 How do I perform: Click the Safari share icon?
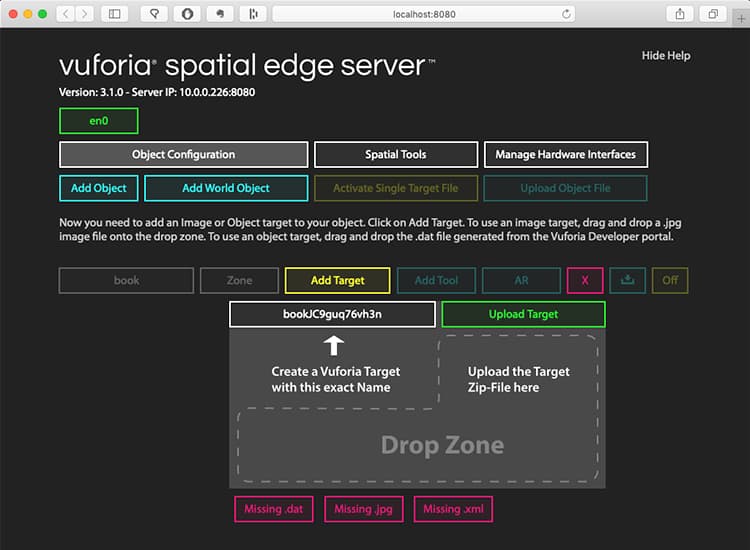[680, 14]
